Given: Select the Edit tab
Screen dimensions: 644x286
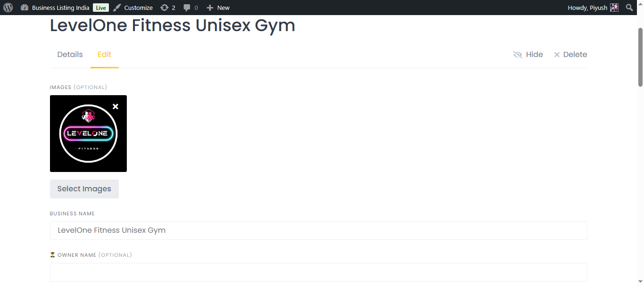Looking at the screenshot, I should click(x=104, y=55).
